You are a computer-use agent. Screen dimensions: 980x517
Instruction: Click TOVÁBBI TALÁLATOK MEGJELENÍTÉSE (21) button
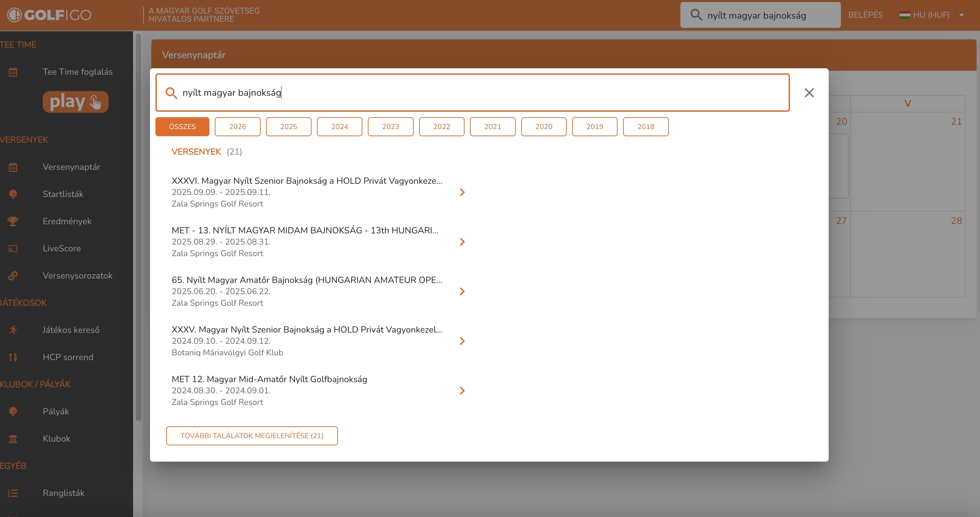pyautogui.click(x=251, y=435)
